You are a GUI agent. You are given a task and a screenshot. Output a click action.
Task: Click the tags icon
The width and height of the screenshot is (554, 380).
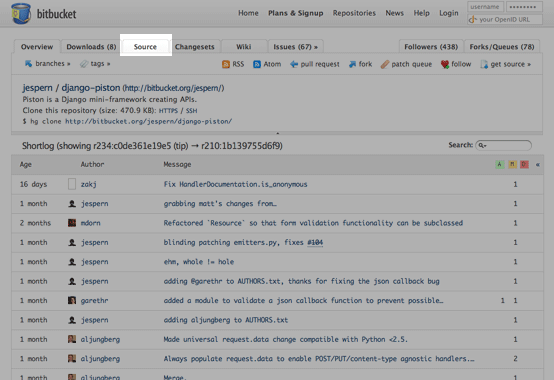coord(84,64)
